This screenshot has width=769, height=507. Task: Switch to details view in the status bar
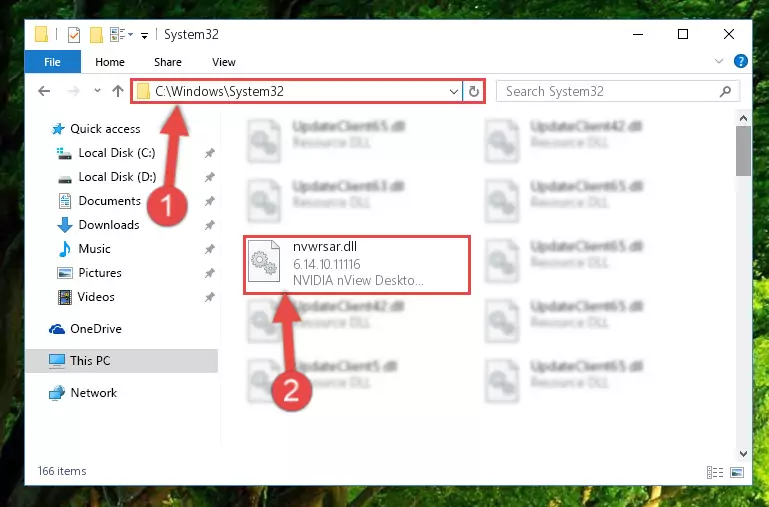(715, 472)
